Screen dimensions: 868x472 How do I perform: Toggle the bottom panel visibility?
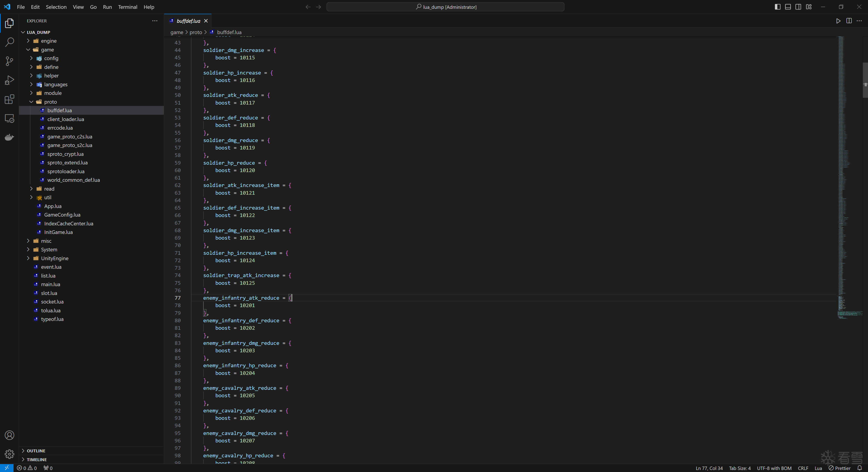788,7
